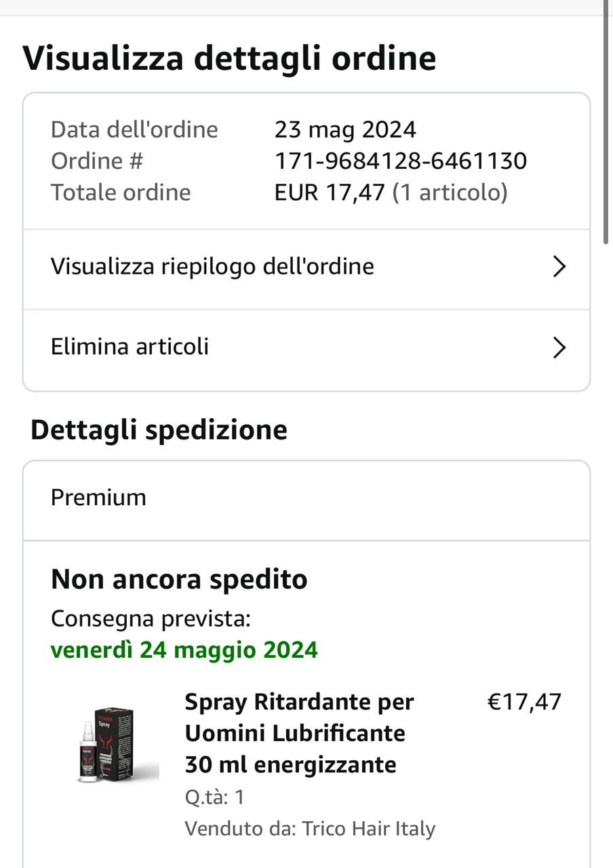Click the item price €17,47
Image resolution: width=613 pixels, height=868 pixels.
click(x=524, y=702)
